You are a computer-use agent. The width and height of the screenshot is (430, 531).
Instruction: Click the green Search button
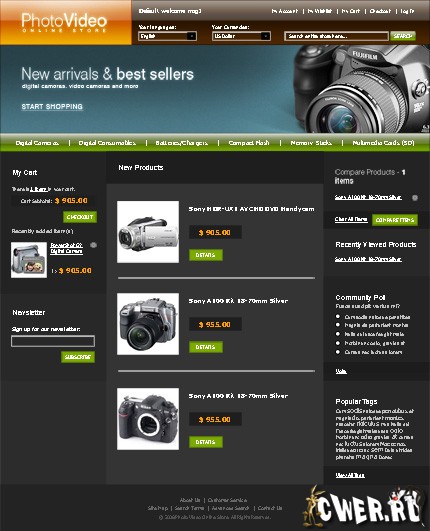pyautogui.click(x=403, y=36)
